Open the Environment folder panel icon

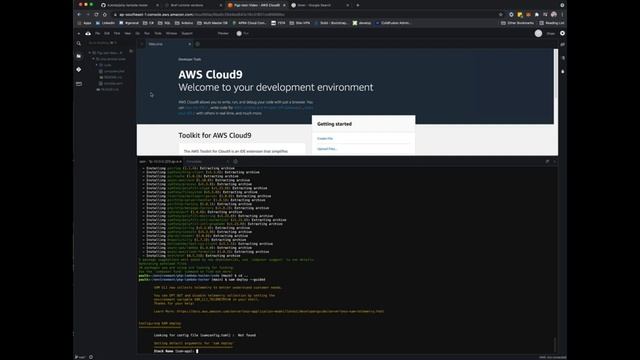(x=79, y=56)
